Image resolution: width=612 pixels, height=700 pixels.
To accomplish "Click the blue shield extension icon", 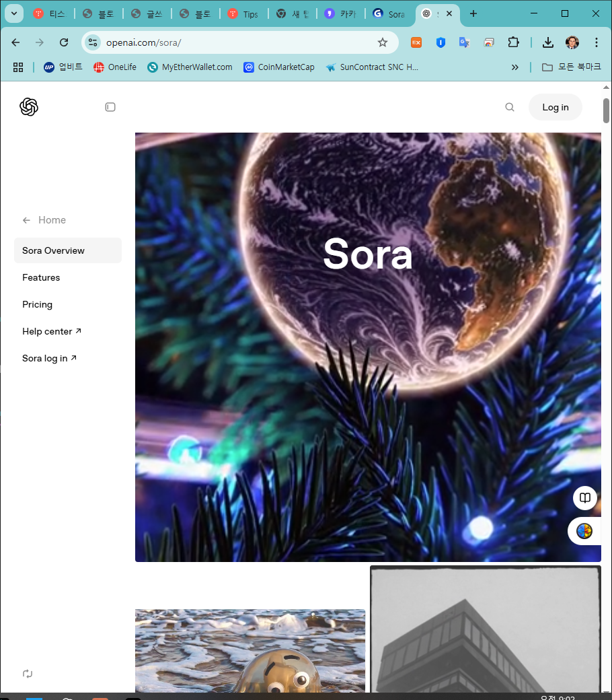I will coord(441,42).
